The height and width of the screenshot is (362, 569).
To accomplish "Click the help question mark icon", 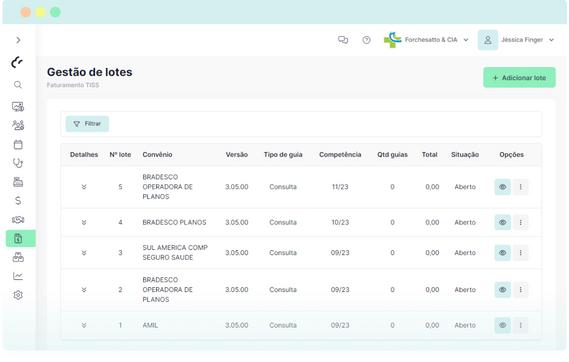I will click(x=367, y=40).
